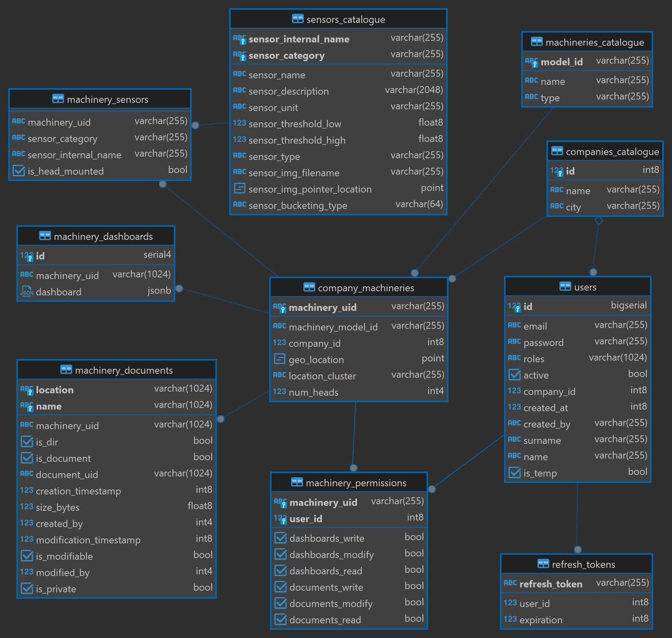Image resolution: width=672 pixels, height=638 pixels.
Task: Click relation endpoint dot on machinery_sensors right edge
Action: tap(195, 125)
